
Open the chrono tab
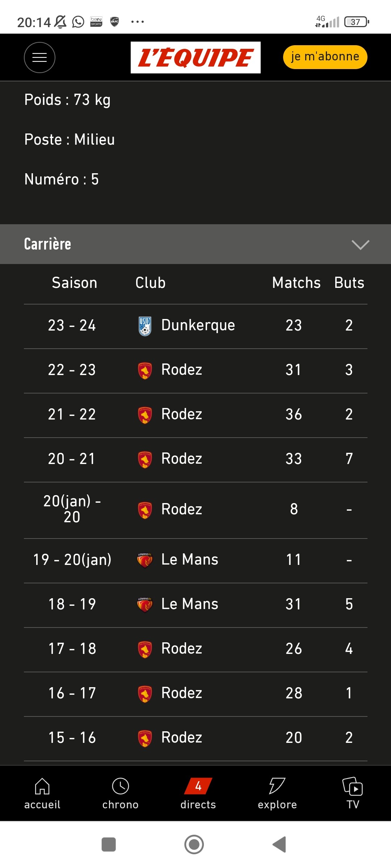(120, 793)
